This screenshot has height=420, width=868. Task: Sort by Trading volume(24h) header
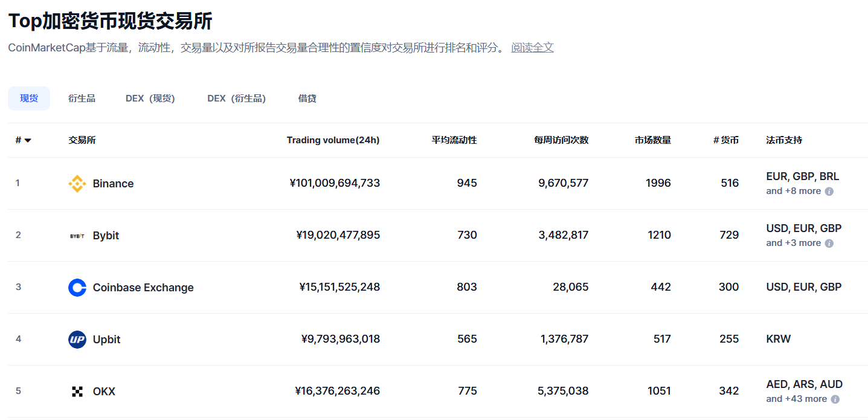(333, 140)
